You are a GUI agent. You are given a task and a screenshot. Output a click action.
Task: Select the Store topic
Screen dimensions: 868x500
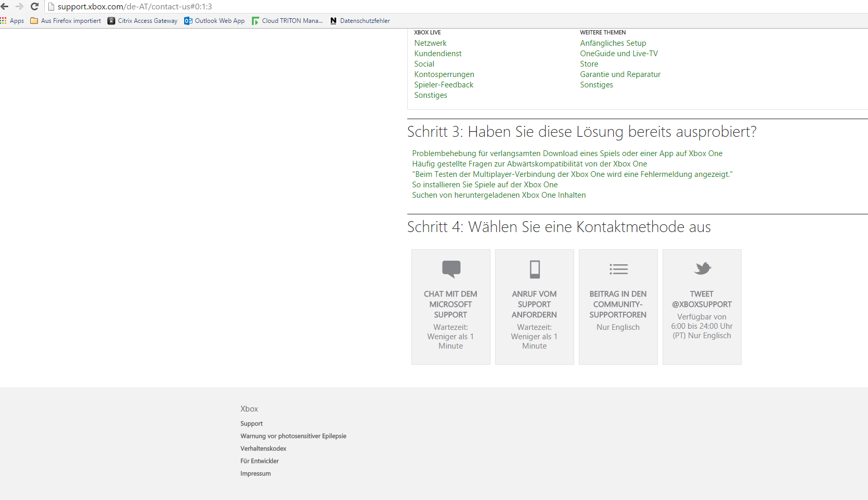point(589,64)
